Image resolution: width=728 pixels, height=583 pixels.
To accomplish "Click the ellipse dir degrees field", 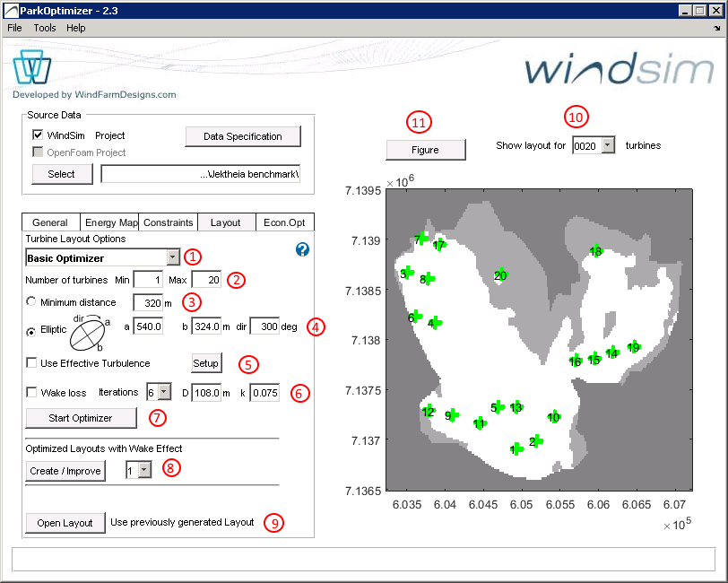I will tap(264, 326).
